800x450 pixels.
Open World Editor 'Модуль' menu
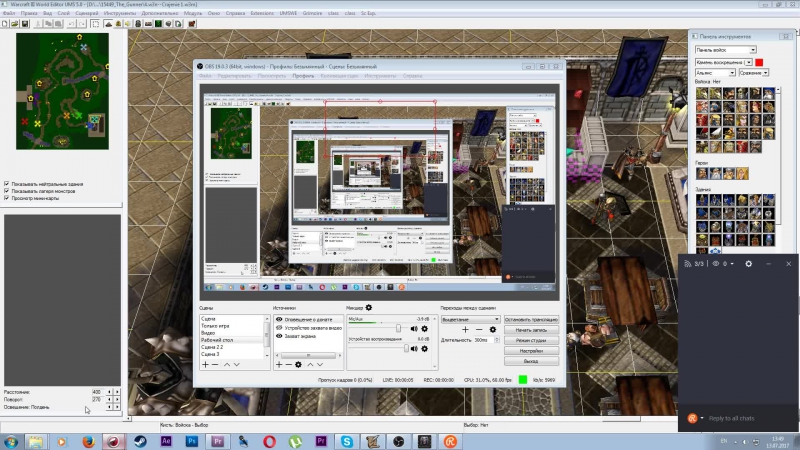pos(192,13)
